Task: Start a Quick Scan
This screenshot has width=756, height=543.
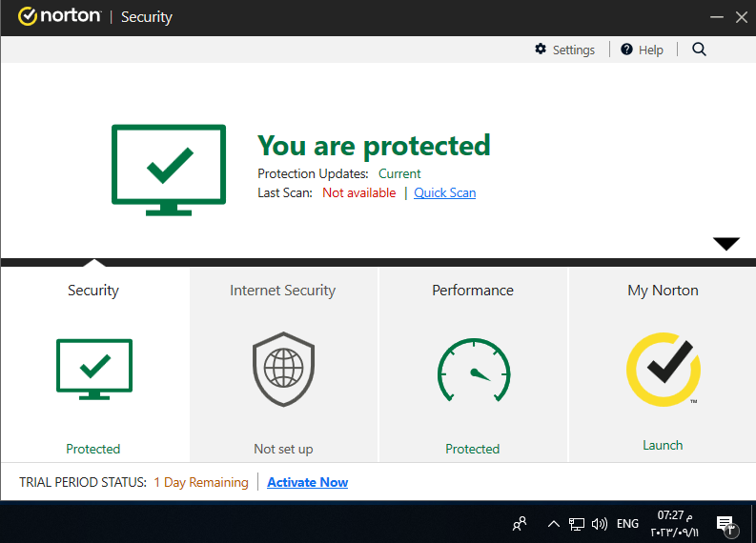Action: click(444, 192)
